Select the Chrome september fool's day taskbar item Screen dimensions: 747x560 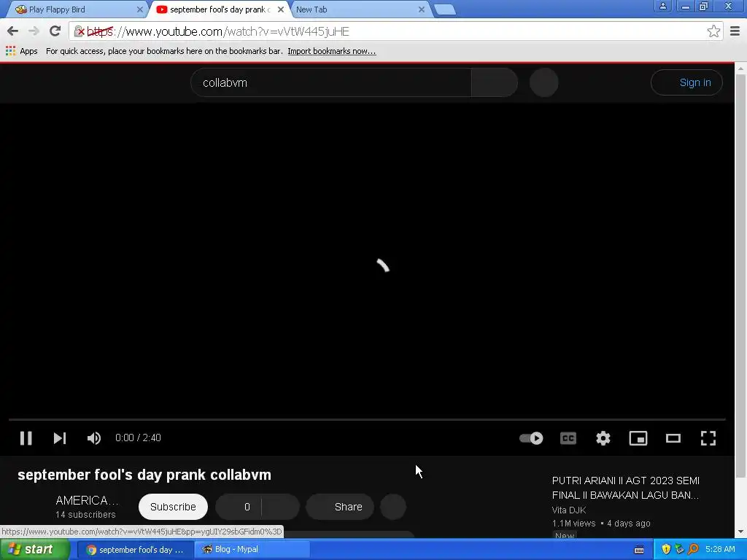tap(136, 550)
